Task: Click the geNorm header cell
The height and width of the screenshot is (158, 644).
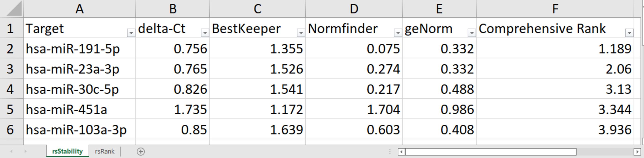Action: point(439,28)
